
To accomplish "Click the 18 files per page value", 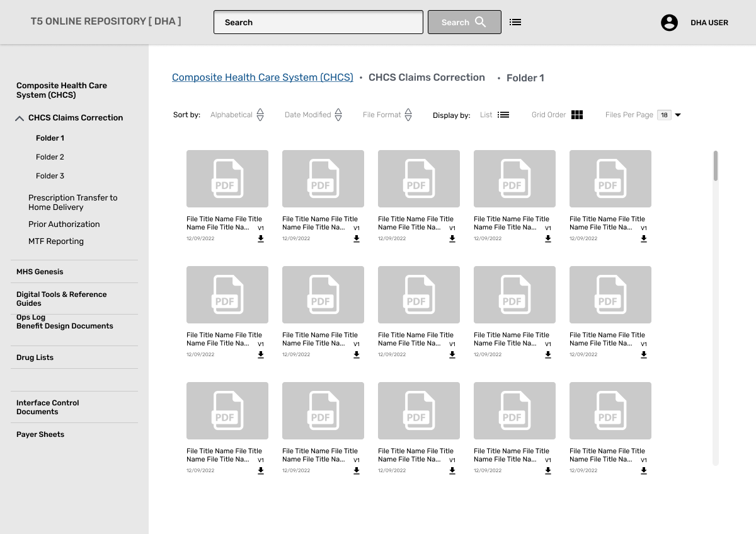I will point(664,115).
